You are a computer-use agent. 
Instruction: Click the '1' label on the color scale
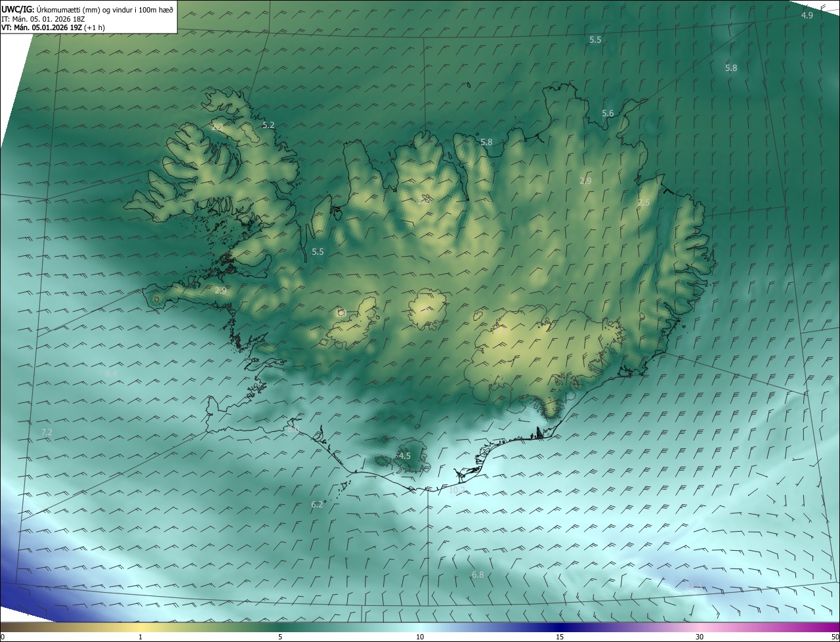[140, 637]
